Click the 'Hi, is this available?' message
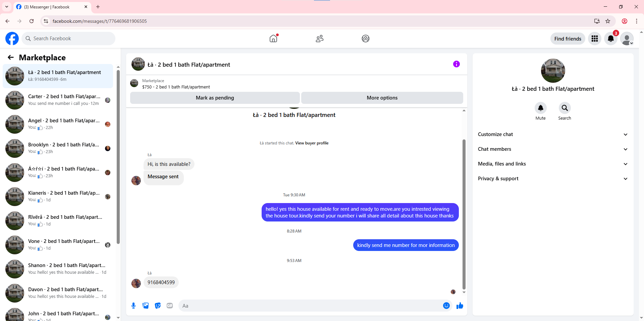 [169, 164]
